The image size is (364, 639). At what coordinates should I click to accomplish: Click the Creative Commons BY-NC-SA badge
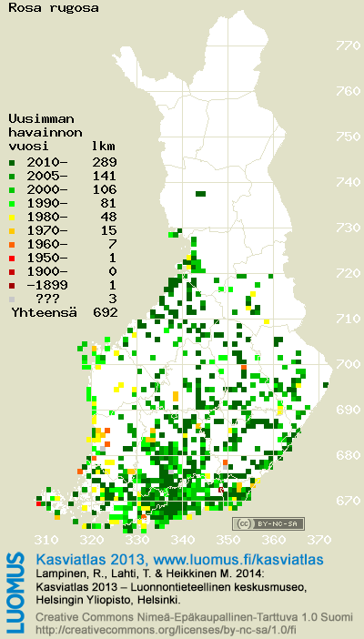point(268,523)
